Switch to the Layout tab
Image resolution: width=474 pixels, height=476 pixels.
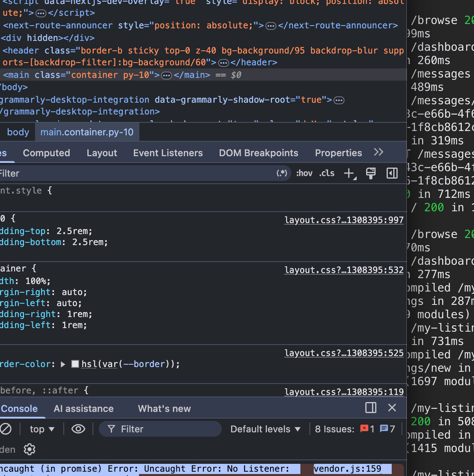102,153
